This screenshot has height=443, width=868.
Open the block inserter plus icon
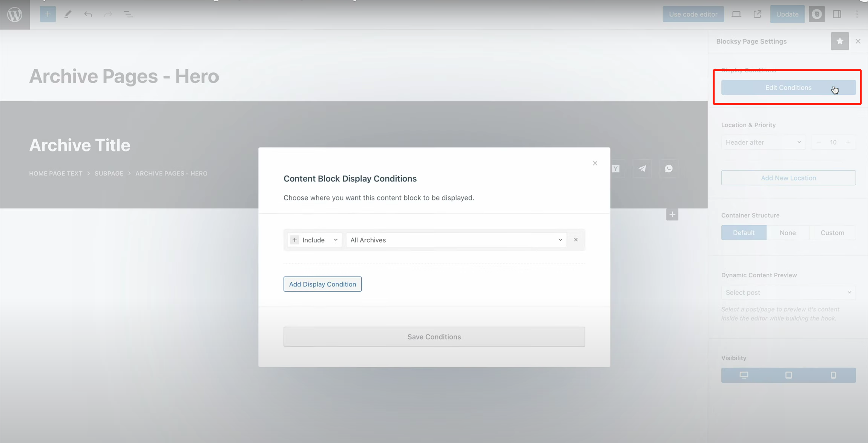coord(48,14)
